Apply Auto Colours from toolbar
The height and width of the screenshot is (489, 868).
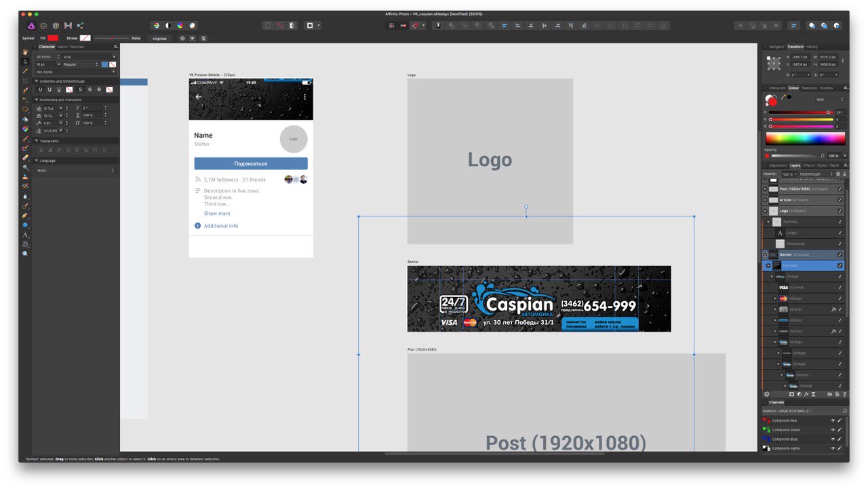coord(180,25)
